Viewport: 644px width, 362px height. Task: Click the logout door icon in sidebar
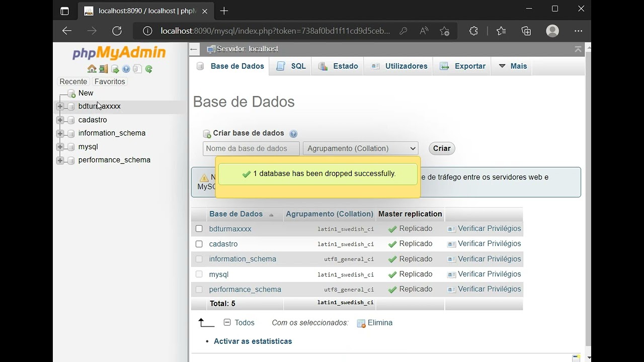[103, 69]
